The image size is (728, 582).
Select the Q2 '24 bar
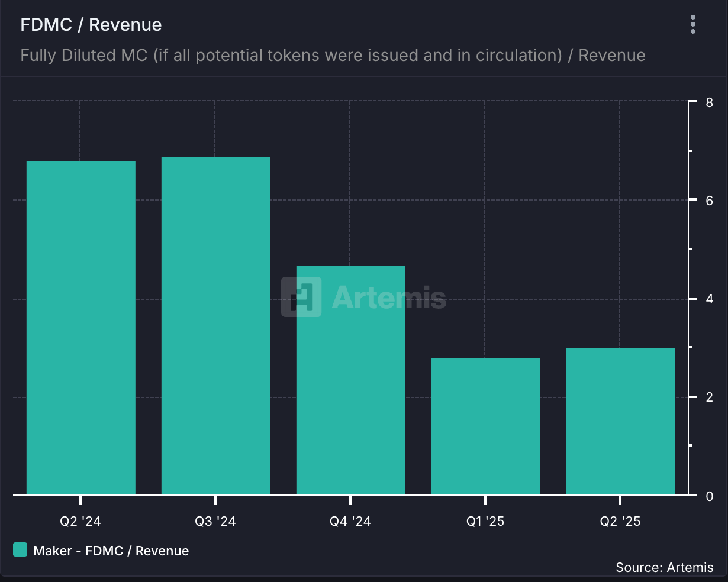(81, 328)
